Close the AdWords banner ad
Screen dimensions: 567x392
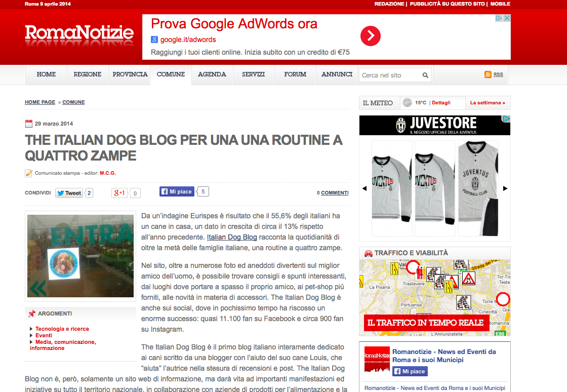pyautogui.click(x=507, y=18)
